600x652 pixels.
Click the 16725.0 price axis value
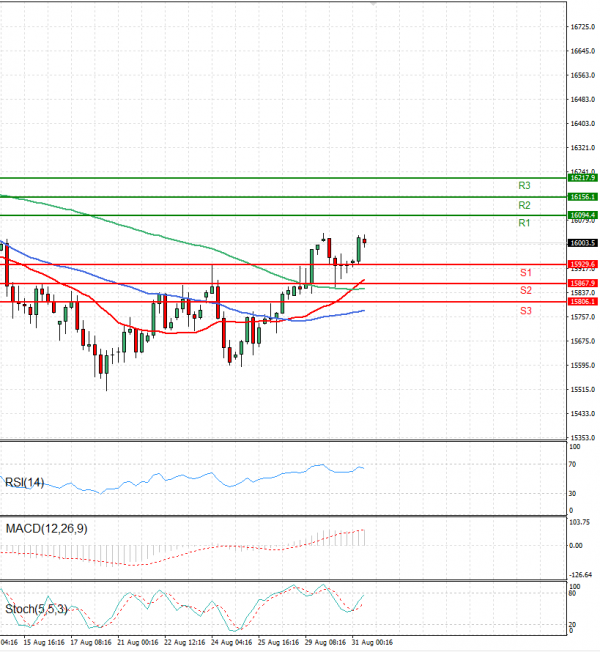(583, 27)
